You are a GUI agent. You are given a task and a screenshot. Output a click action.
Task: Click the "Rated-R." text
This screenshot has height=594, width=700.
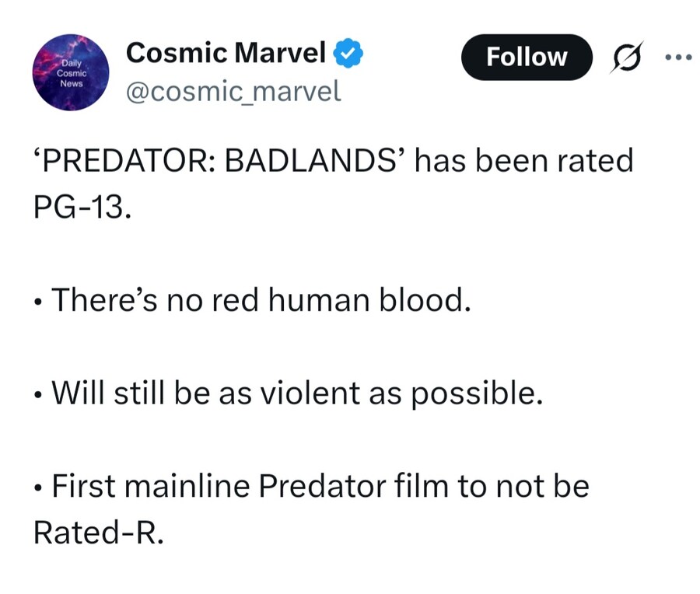98,533
